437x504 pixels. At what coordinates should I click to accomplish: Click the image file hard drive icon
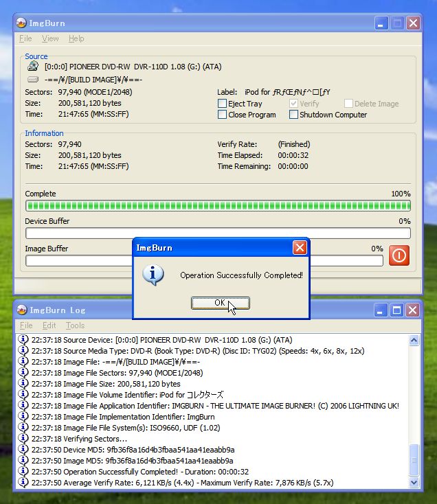pos(32,79)
